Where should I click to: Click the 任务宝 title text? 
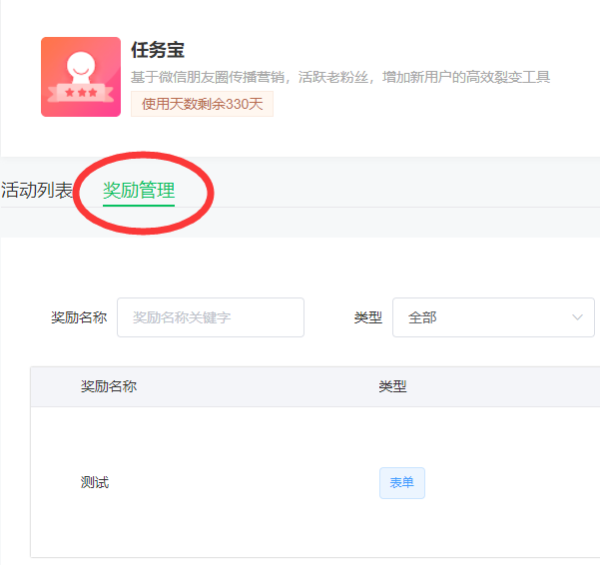[x=158, y=50]
